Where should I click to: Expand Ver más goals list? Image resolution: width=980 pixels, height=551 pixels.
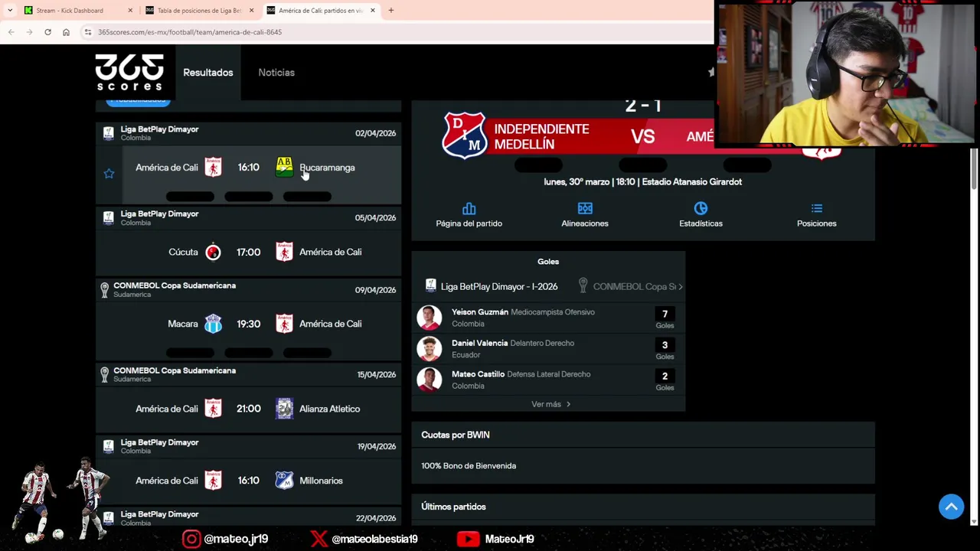[550, 404]
